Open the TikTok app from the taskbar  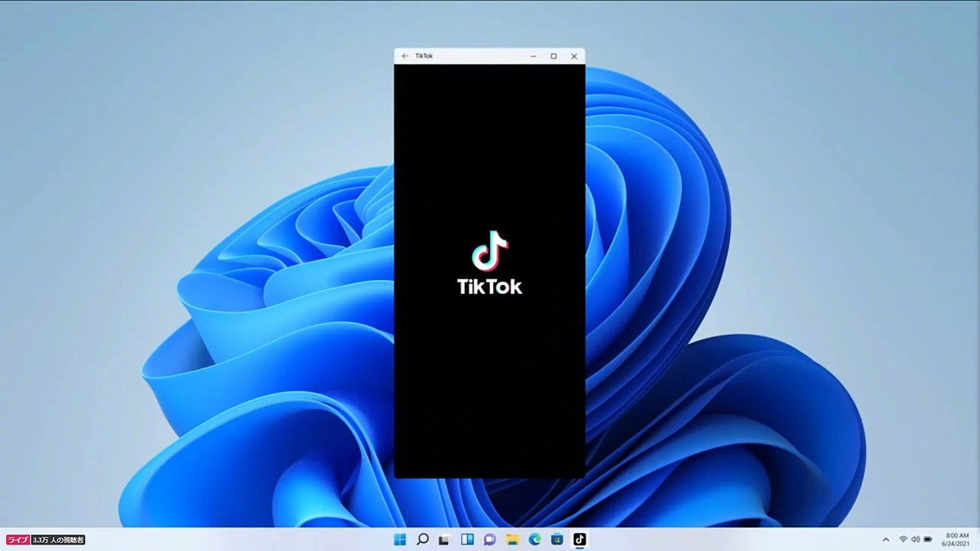point(580,539)
